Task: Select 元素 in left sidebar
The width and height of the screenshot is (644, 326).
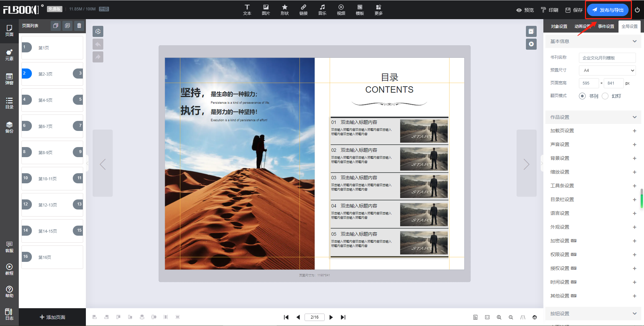Action: pos(9,55)
